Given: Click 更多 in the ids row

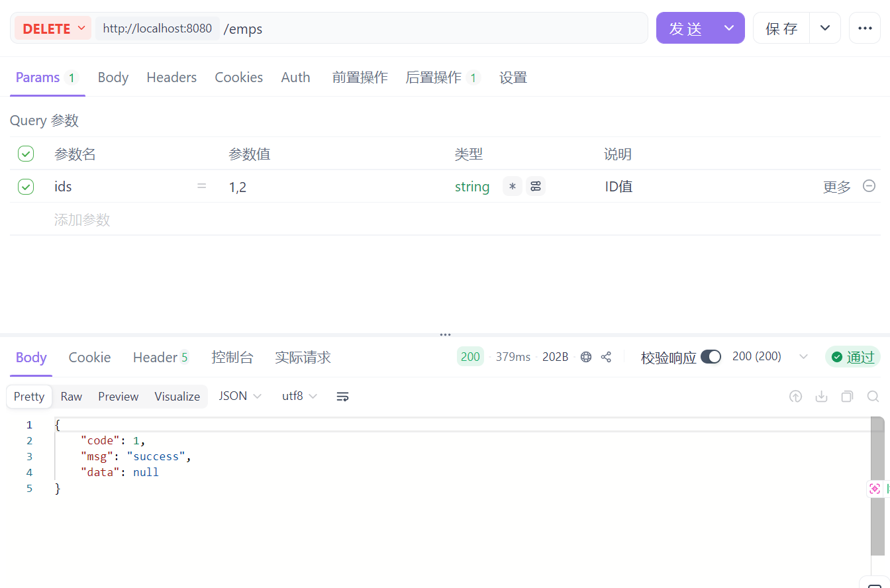Looking at the screenshot, I should 836,187.
